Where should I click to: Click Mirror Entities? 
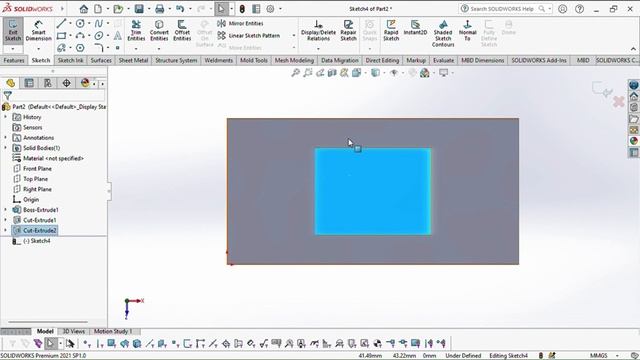point(240,23)
